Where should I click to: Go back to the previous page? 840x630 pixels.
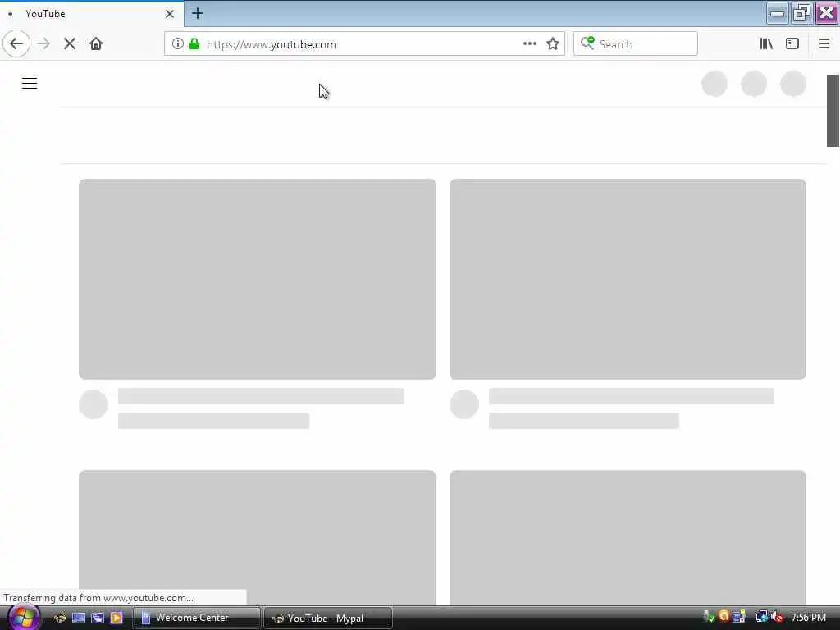click(x=16, y=44)
